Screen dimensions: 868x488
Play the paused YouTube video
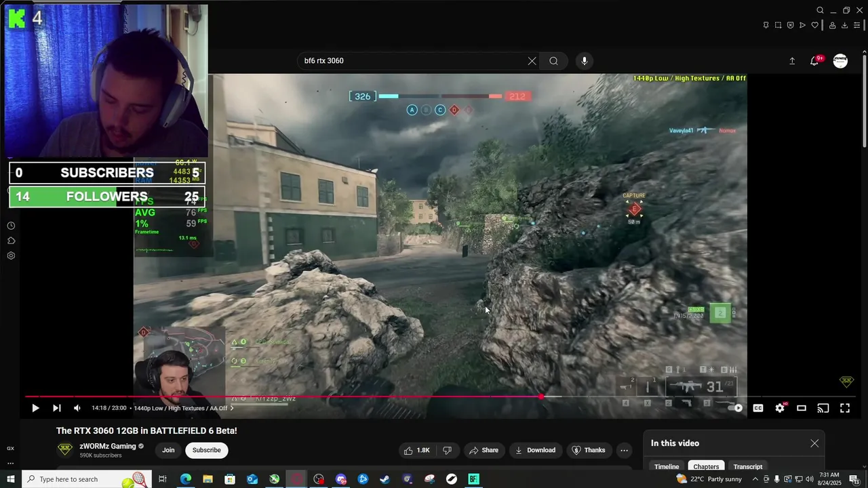click(x=35, y=408)
